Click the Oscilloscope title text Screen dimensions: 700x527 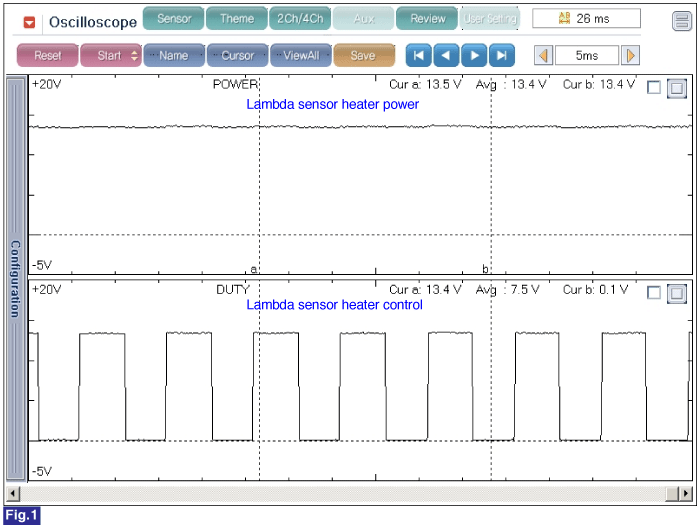[93, 22]
